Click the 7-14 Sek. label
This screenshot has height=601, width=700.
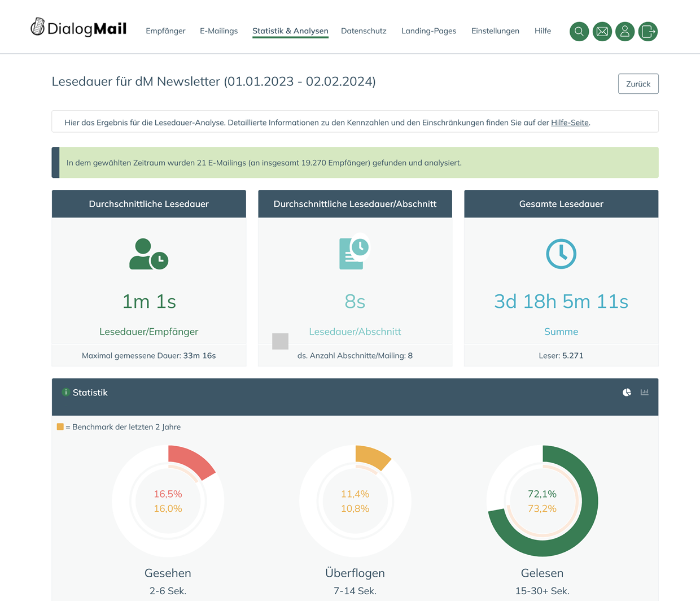355,591
